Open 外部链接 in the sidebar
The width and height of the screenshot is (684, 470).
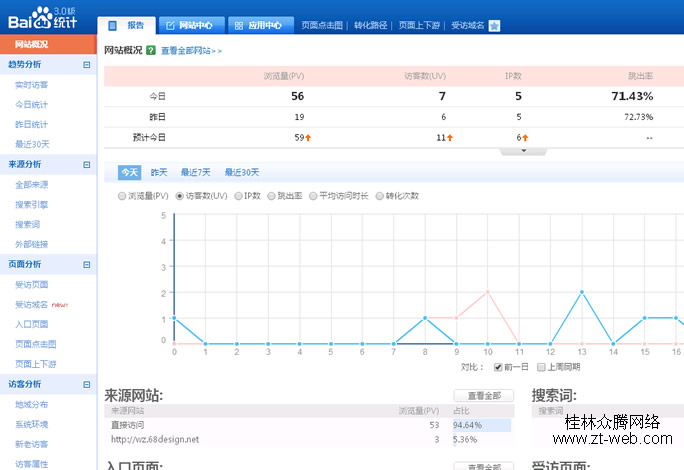coord(31,244)
